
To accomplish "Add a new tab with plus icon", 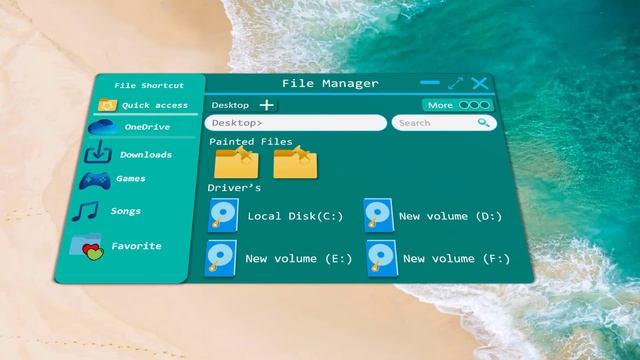I will point(267,105).
